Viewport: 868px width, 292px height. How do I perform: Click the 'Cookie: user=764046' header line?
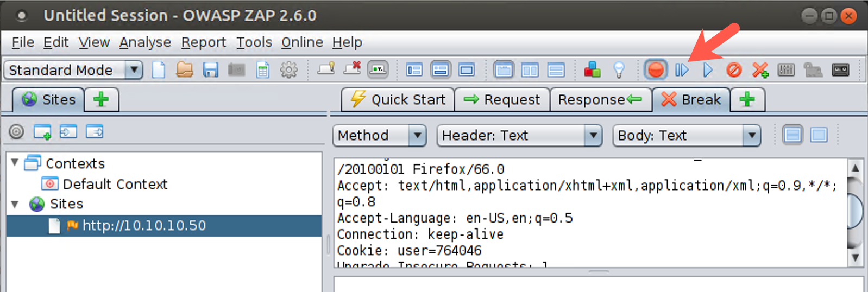[409, 251]
